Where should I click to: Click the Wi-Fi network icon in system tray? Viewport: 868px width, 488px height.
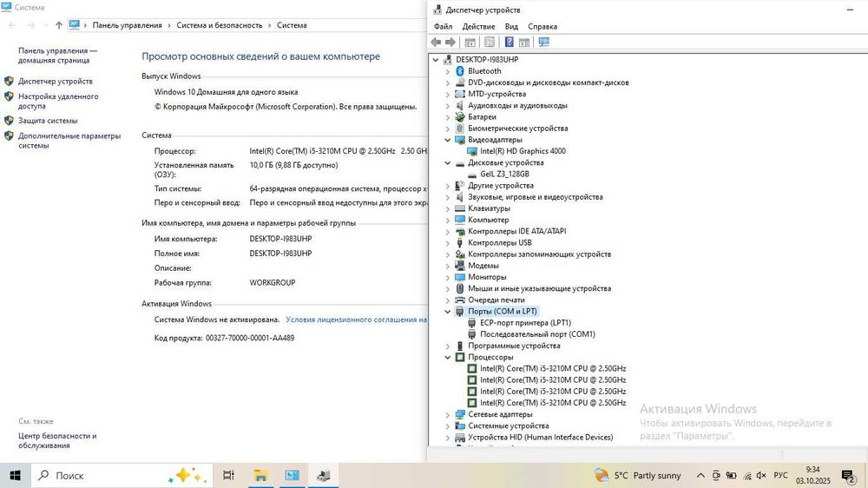[x=747, y=475]
